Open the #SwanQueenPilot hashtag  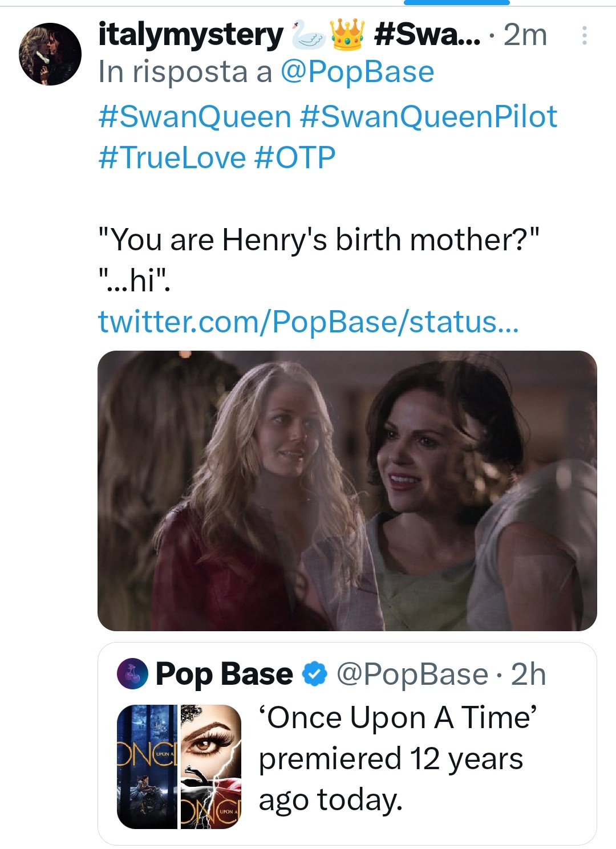pos(428,116)
